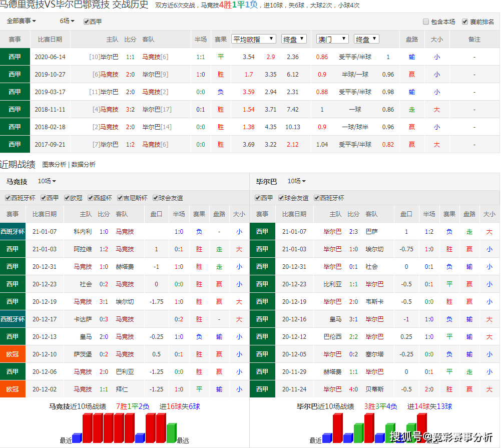Open the 平均欧指 odds dropdown

[254, 39]
